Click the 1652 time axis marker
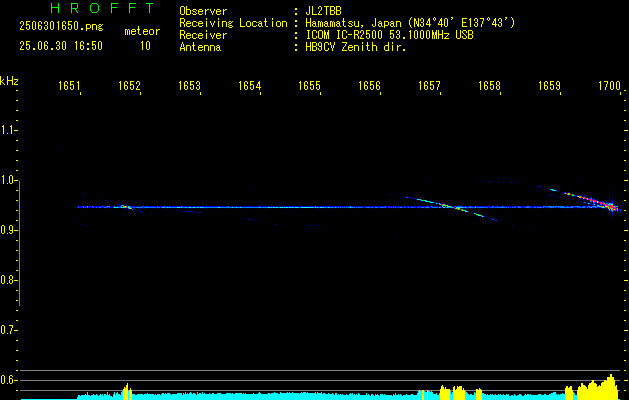 (x=129, y=85)
